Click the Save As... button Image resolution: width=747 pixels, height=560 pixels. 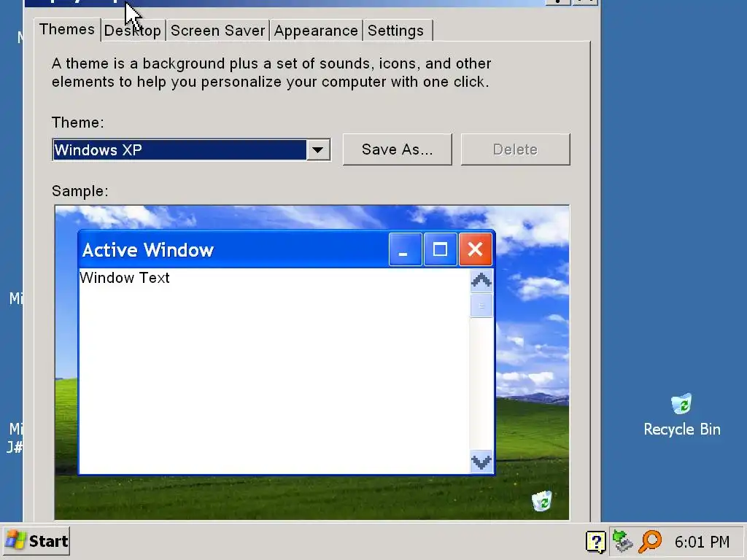(398, 149)
